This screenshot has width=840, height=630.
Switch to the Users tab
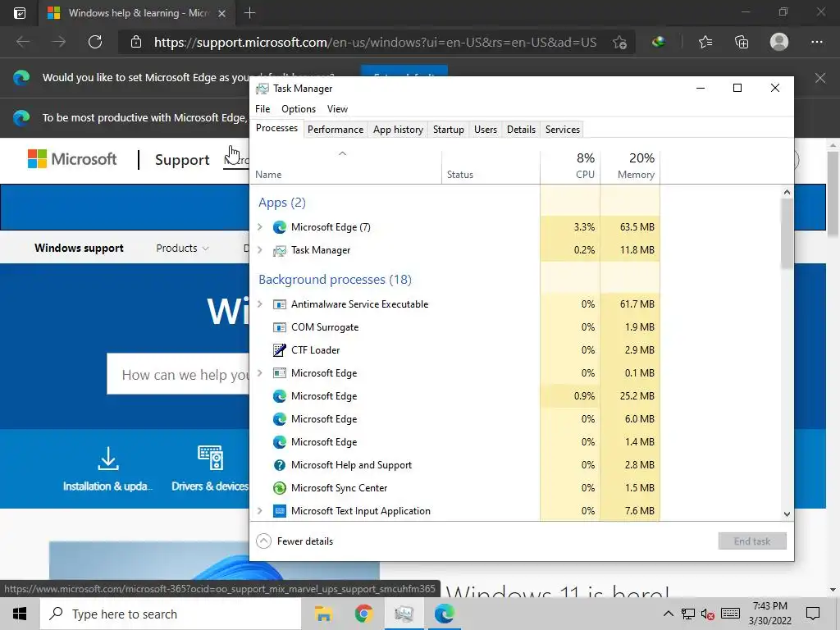(486, 130)
